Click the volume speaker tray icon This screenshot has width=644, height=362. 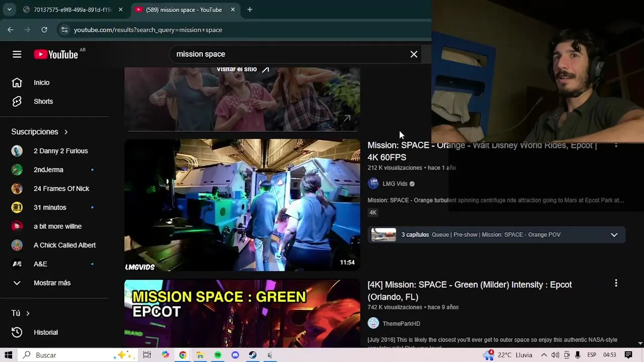pos(555,355)
